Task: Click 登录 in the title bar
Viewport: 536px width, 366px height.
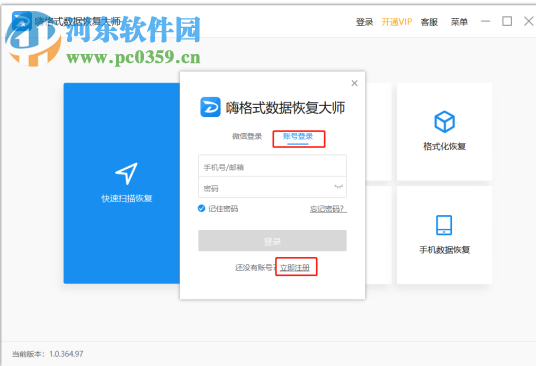Action: pyautogui.click(x=364, y=22)
